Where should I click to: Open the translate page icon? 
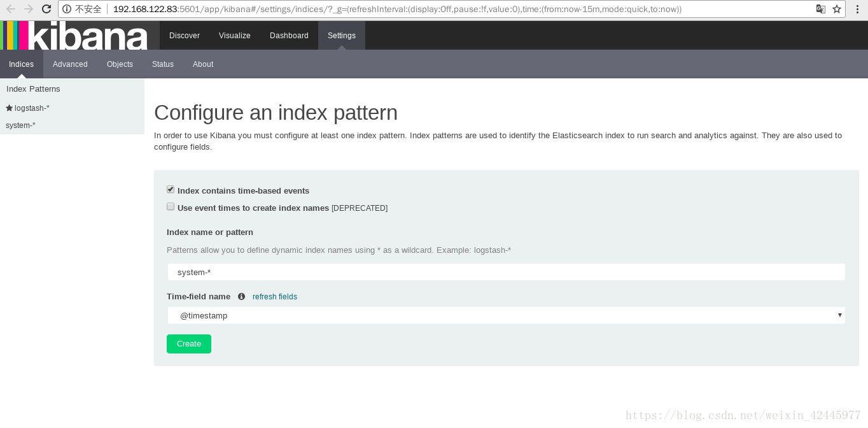[x=821, y=9]
